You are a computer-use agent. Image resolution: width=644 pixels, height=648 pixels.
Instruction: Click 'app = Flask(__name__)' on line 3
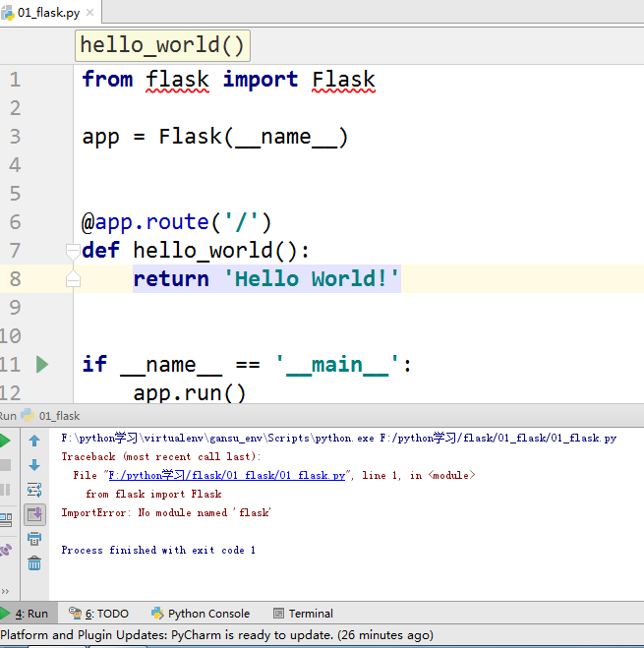(x=215, y=137)
